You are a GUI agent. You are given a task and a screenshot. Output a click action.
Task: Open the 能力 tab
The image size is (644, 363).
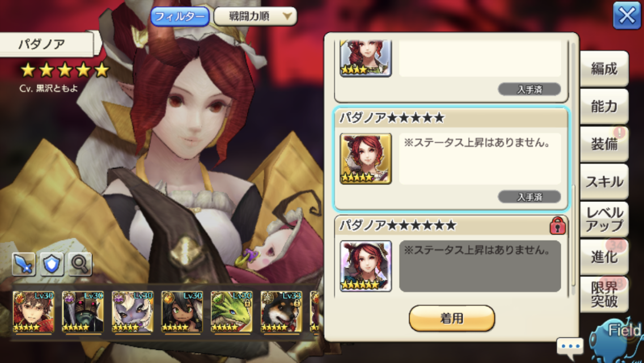pos(604,106)
